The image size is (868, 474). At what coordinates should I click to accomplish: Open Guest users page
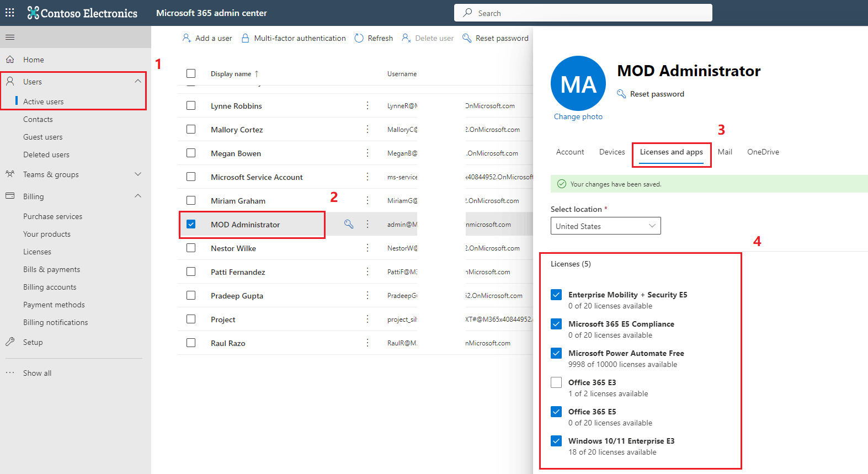tap(42, 137)
